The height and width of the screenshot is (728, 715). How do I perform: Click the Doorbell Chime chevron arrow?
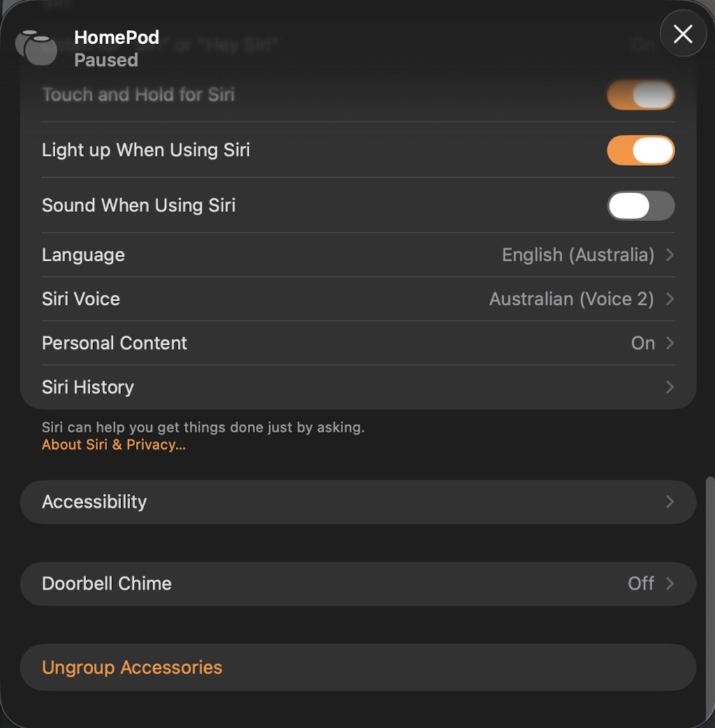coord(670,583)
